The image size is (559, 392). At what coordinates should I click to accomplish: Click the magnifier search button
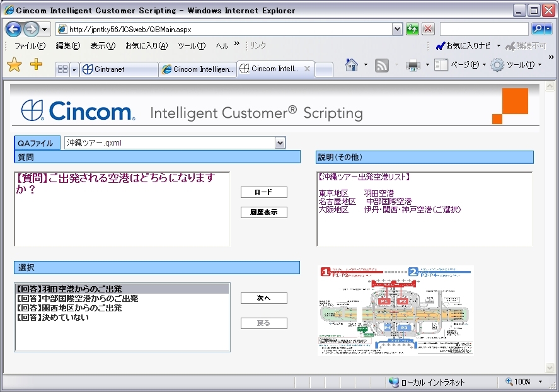pos(537,29)
